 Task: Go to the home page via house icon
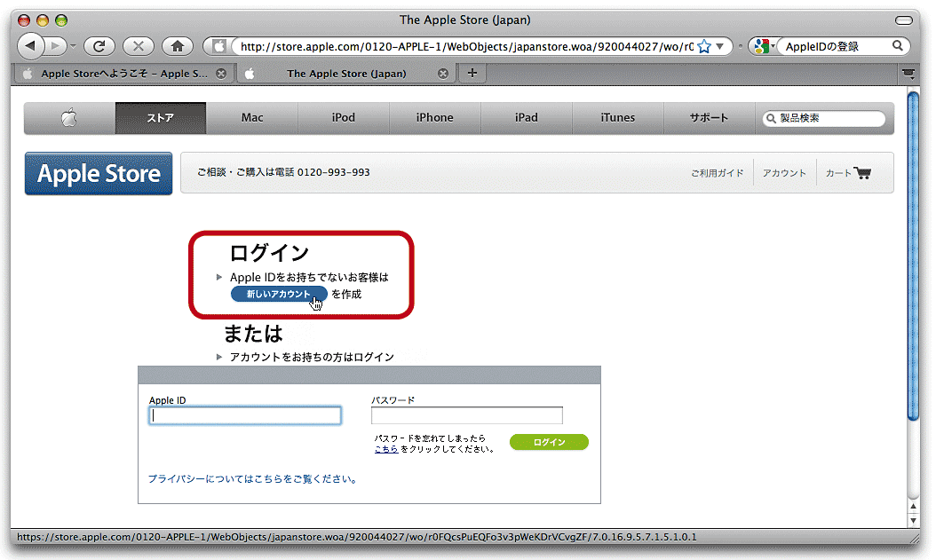(178, 46)
